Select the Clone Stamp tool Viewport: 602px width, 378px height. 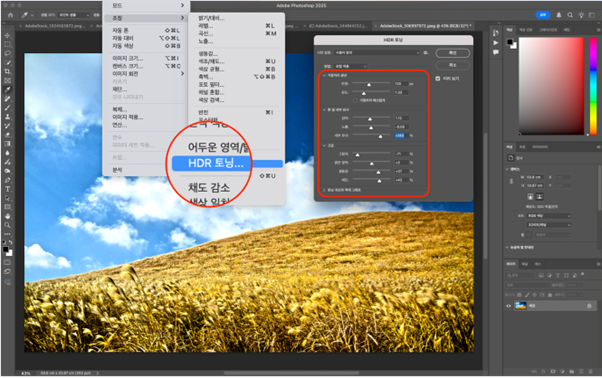click(x=7, y=117)
